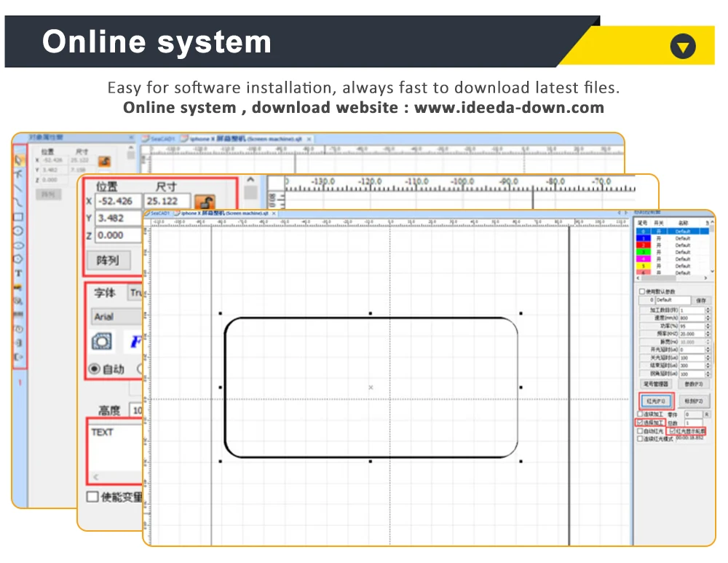Open the Arial font dropdown
The height and width of the screenshot is (563, 728).
(116, 317)
